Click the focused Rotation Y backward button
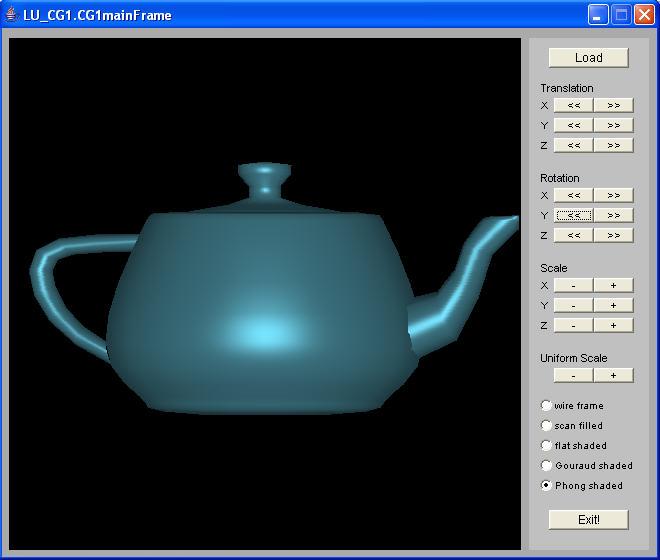 pyautogui.click(x=573, y=215)
